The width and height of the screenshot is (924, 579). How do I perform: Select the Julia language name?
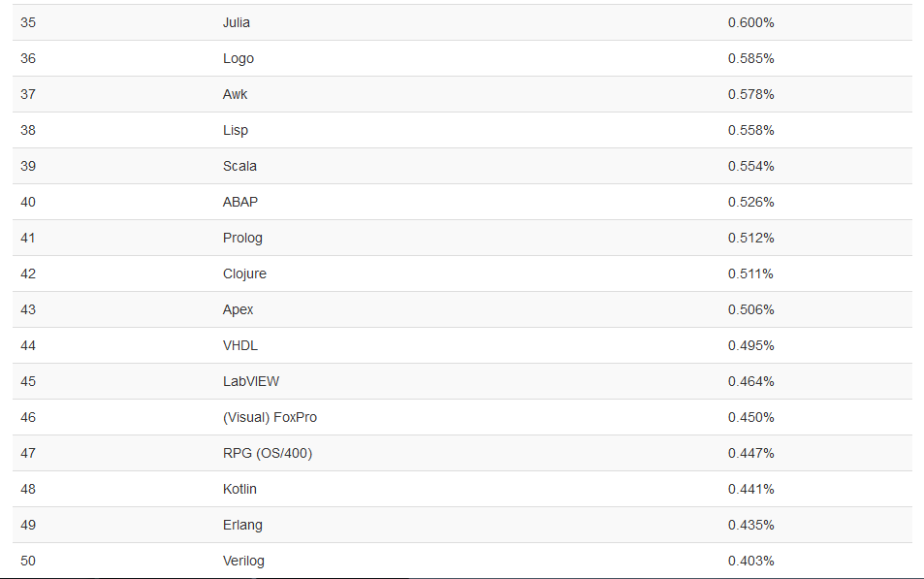coord(237,22)
